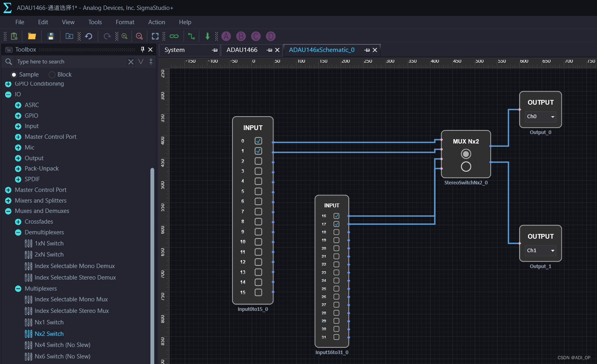The height and width of the screenshot is (364, 597).
Task: Click the purple D toolbar button
Action: 271,36
